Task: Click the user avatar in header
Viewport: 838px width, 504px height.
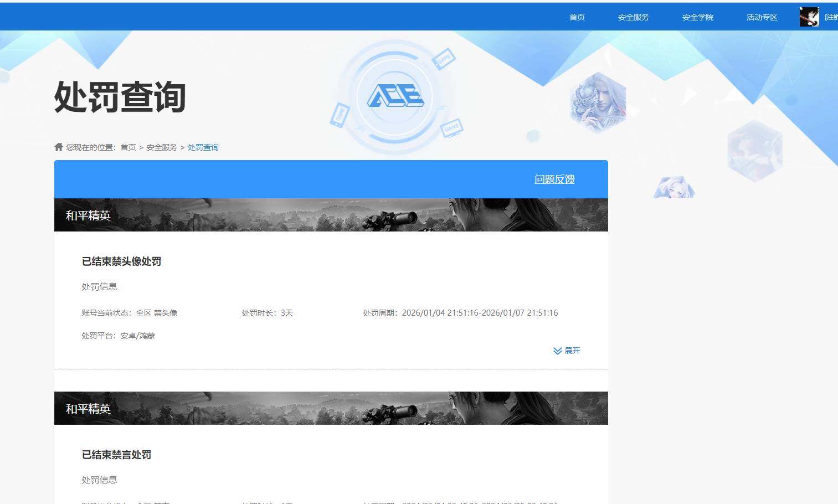Action: point(809,17)
